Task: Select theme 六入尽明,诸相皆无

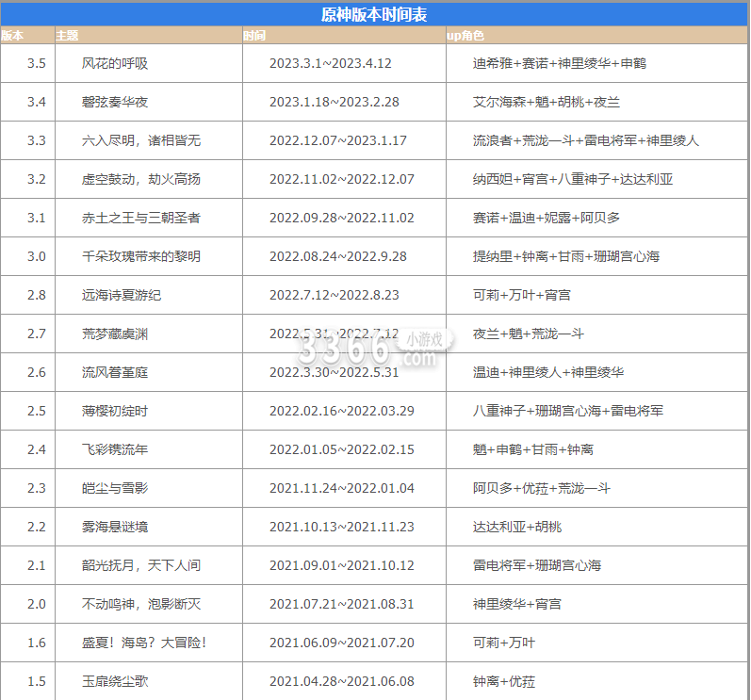Action: 141,140
